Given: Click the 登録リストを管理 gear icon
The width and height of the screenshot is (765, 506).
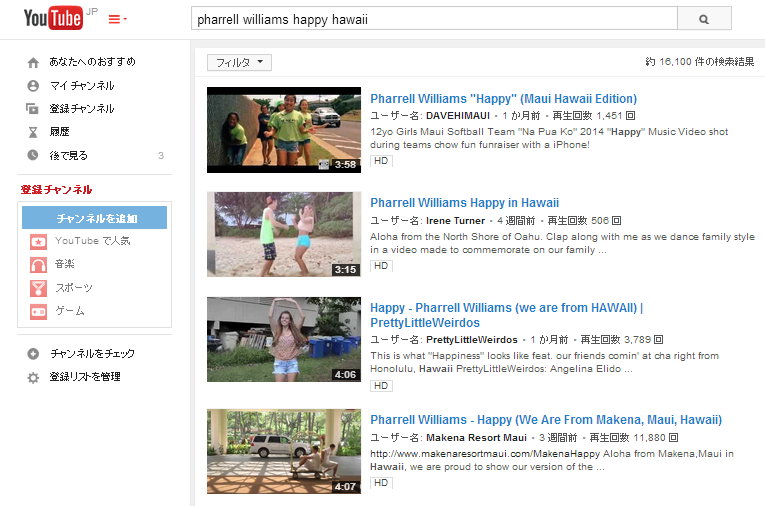Looking at the screenshot, I should tap(33, 377).
